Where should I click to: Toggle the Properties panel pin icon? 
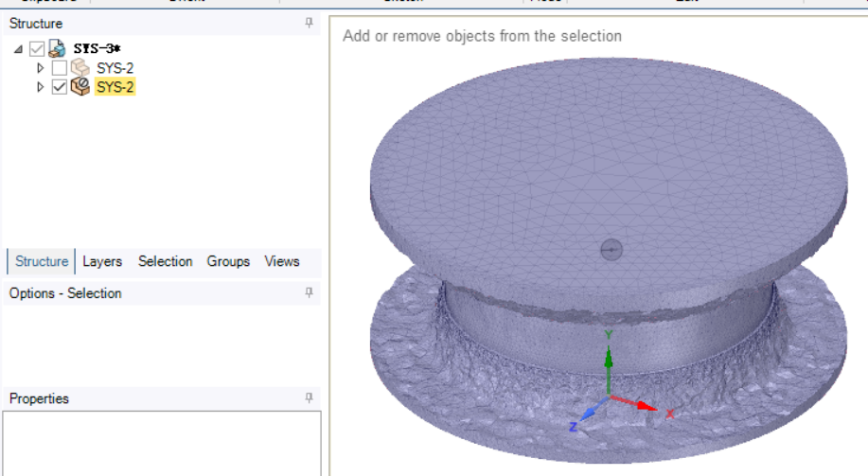click(x=309, y=398)
